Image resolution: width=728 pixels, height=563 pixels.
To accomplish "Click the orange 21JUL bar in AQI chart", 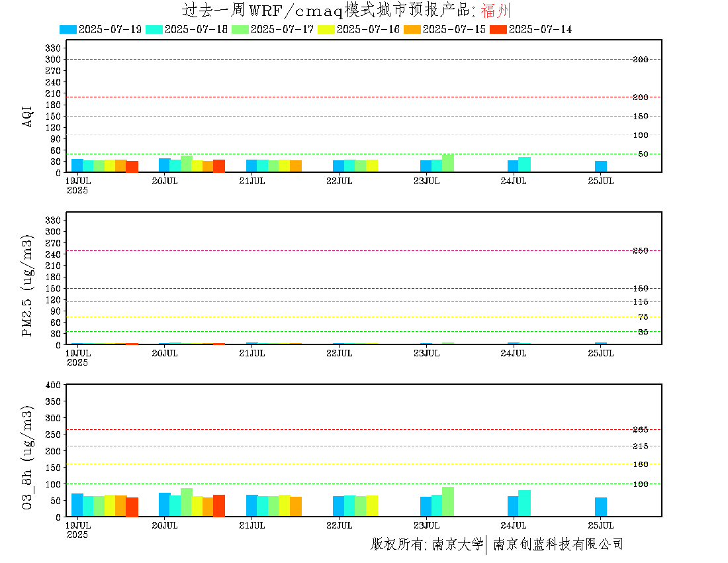I will (x=296, y=166).
